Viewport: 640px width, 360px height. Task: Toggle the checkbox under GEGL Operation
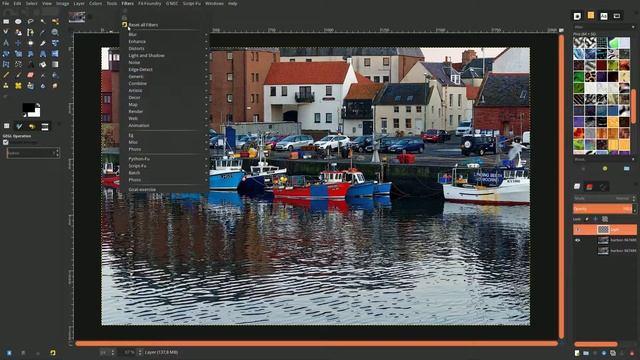[6, 142]
